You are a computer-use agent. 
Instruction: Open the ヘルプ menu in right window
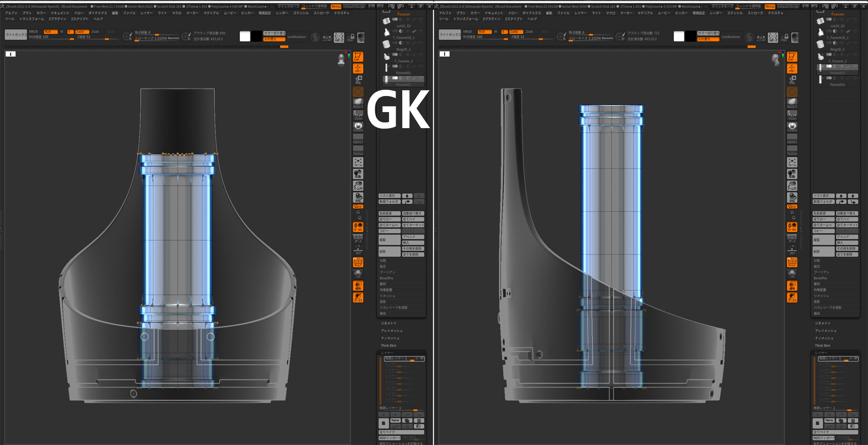click(532, 19)
